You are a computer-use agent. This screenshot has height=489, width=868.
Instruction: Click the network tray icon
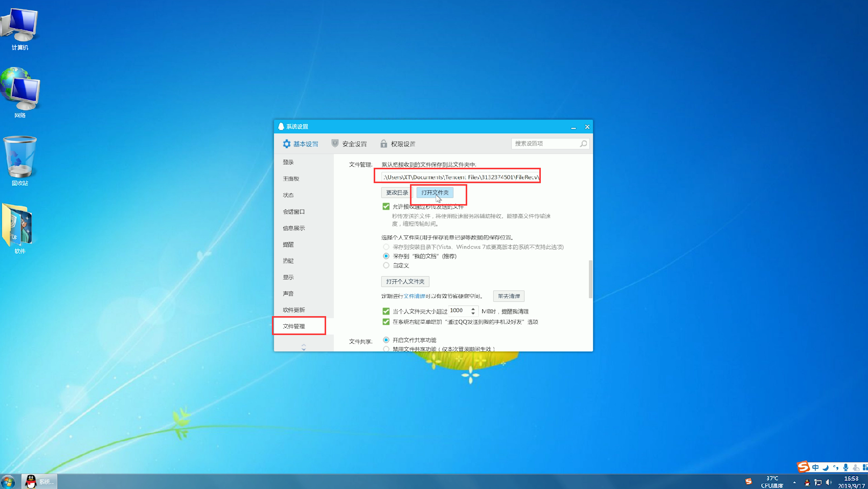[x=818, y=482]
